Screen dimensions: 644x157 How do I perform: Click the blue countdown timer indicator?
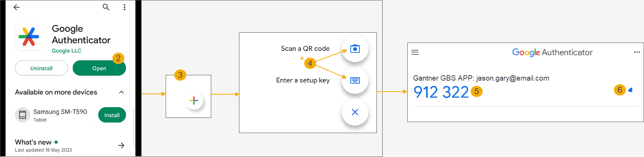pos(630,90)
